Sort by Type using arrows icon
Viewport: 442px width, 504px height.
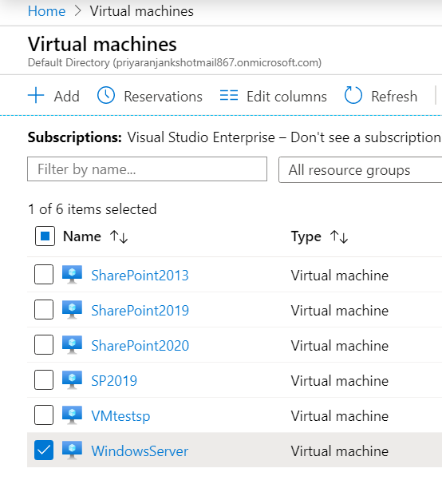tap(339, 236)
